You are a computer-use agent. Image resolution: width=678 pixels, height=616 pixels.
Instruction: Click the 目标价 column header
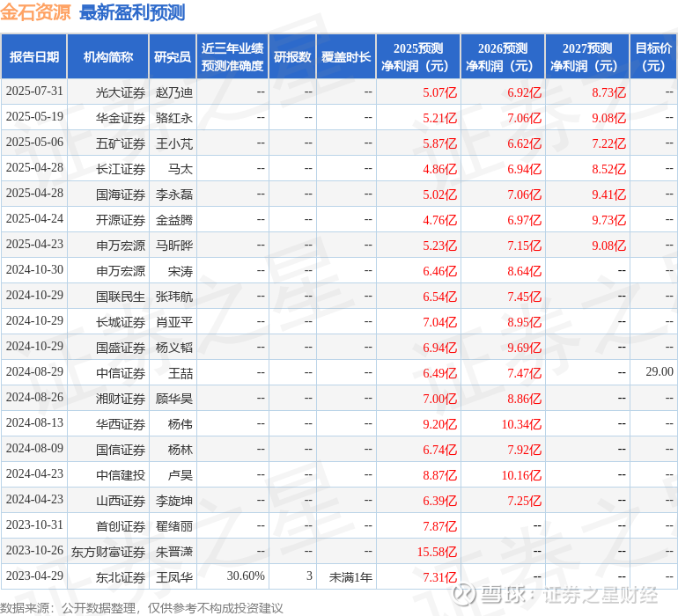653,56
